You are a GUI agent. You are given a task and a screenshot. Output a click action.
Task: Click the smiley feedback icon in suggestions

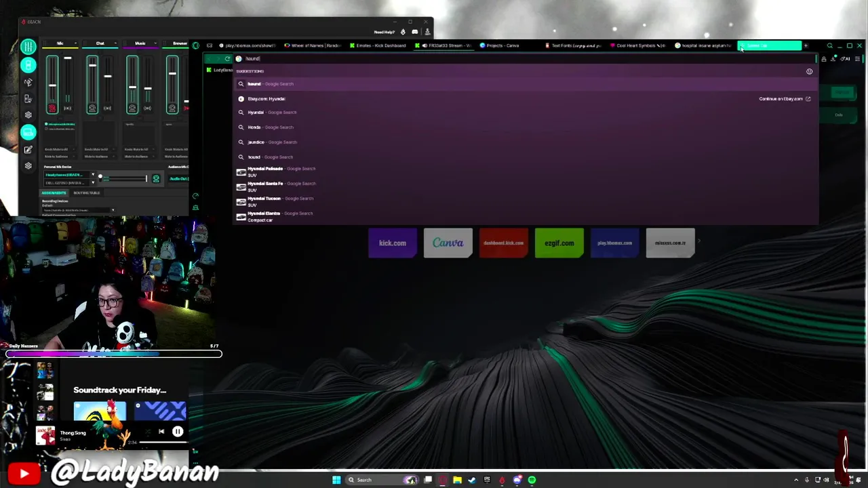pos(809,71)
